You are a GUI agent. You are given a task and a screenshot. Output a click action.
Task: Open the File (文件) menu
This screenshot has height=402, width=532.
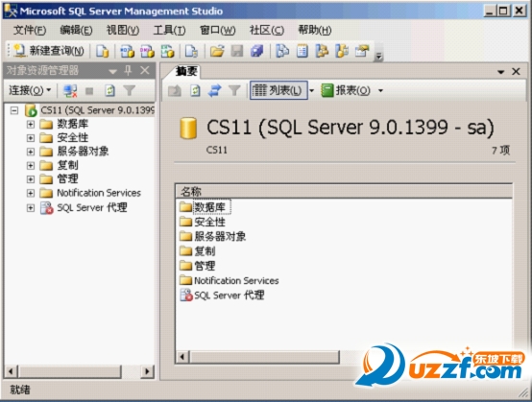pos(30,30)
